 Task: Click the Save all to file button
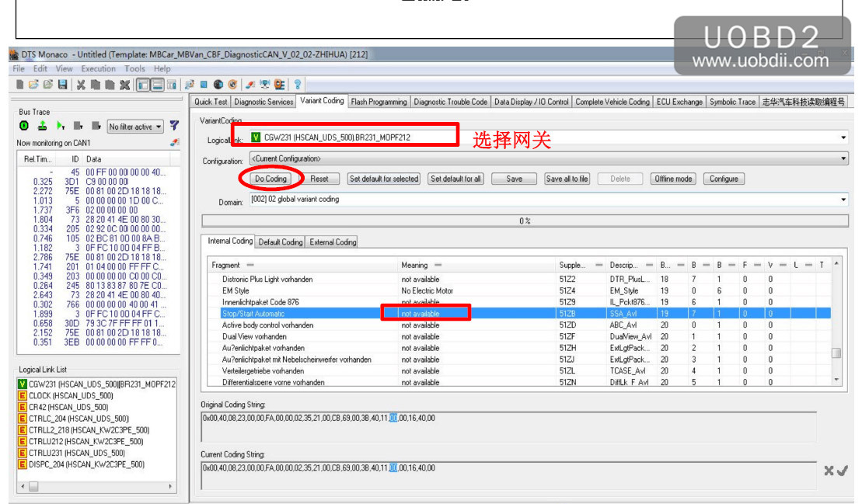(x=567, y=179)
